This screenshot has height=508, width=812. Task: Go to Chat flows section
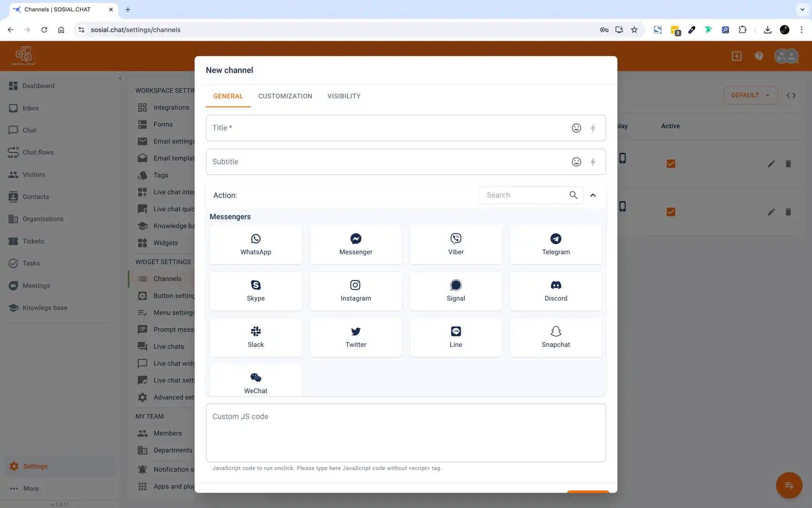(38, 152)
